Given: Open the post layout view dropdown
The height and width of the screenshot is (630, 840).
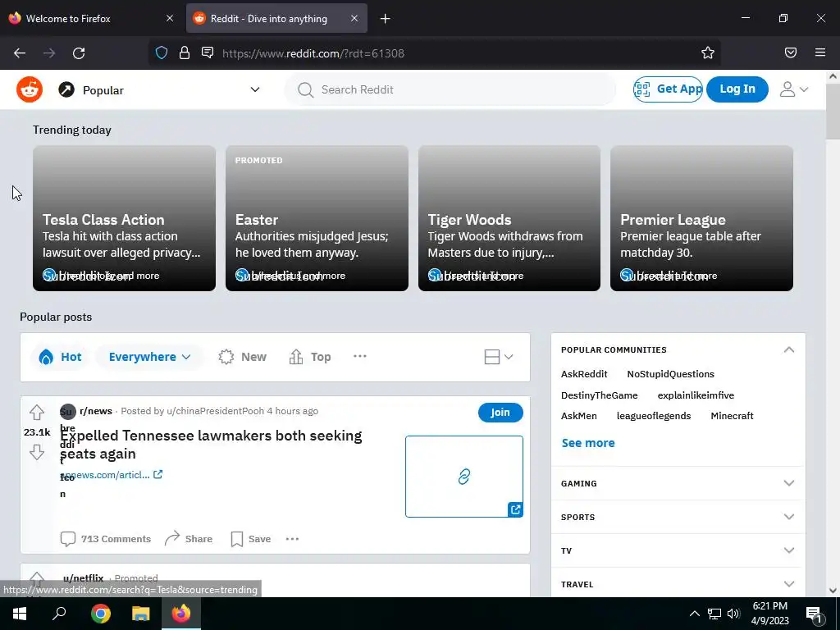Looking at the screenshot, I should point(498,357).
